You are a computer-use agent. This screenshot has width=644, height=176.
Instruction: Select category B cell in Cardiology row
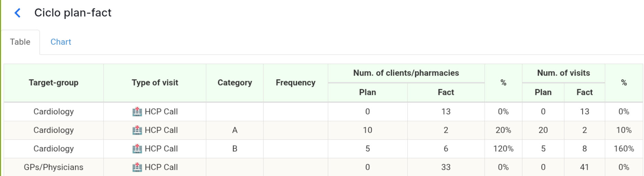click(235, 149)
